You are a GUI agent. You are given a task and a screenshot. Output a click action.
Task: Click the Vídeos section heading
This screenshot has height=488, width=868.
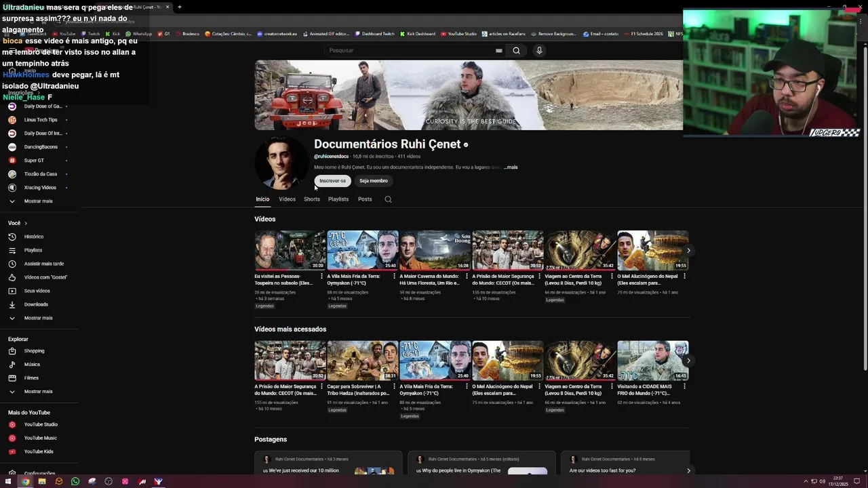(265, 219)
